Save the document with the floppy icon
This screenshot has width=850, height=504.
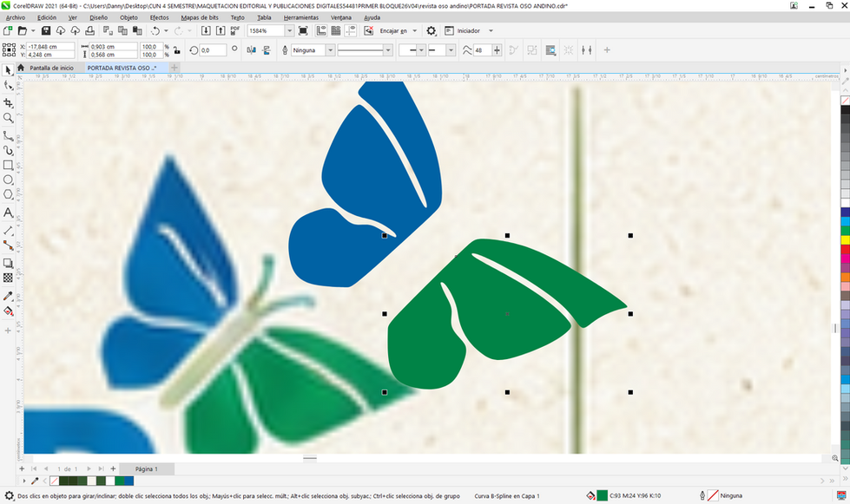tap(46, 31)
